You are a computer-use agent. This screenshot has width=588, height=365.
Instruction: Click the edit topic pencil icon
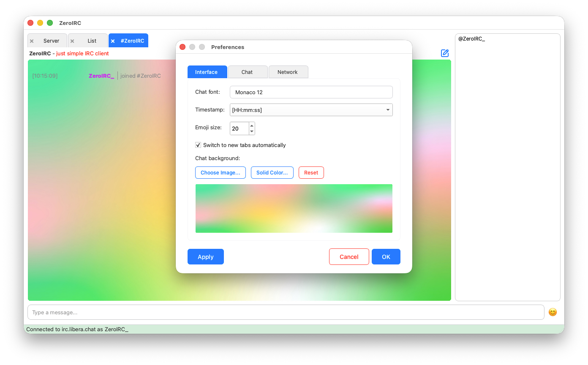445,53
